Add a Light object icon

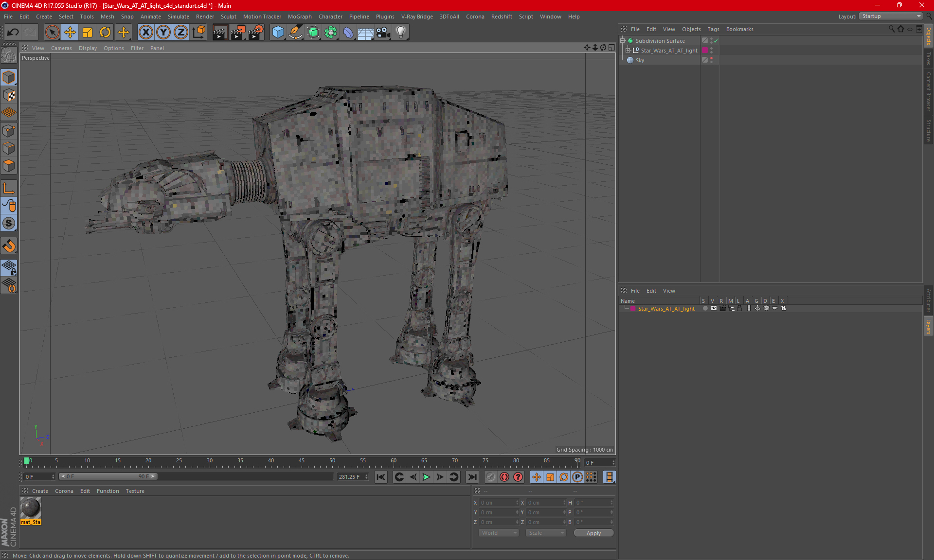pyautogui.click(x=401, y=33)
